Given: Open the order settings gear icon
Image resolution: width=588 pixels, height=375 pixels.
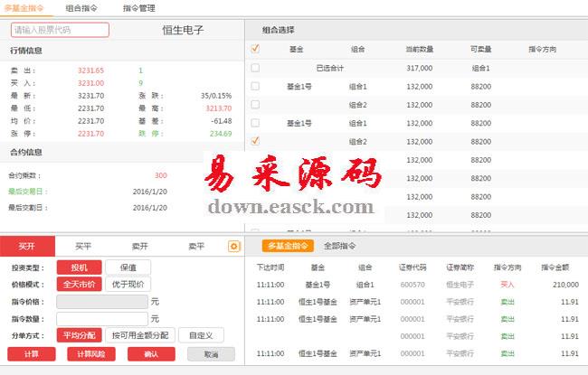Looking at the screenshot, I should pyautogui.click(x=234, y=246).
